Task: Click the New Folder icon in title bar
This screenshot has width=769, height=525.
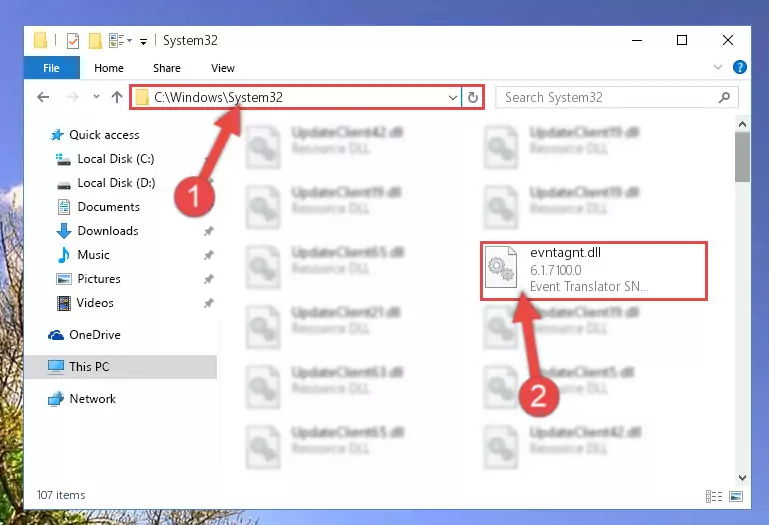Action: tap(95, 40)
